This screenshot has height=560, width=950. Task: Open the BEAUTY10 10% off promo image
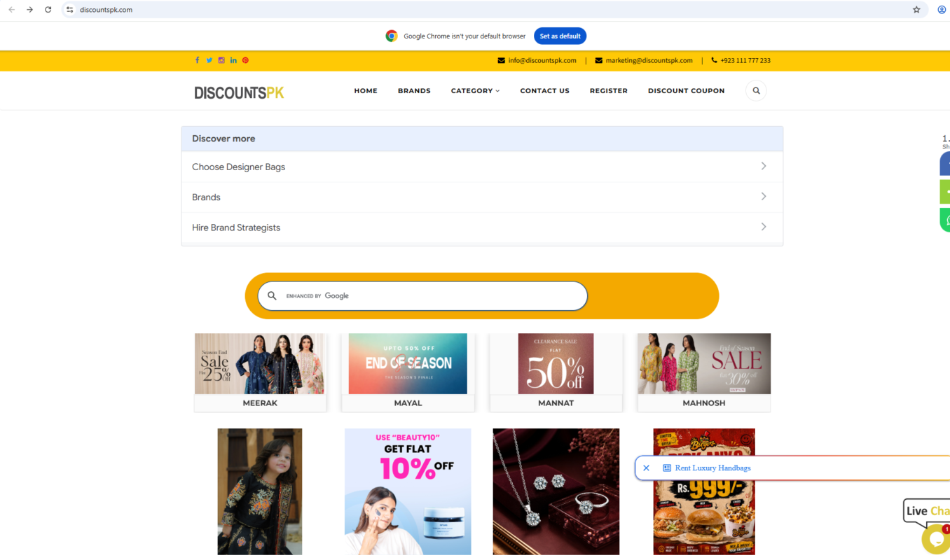coord(408,491)
